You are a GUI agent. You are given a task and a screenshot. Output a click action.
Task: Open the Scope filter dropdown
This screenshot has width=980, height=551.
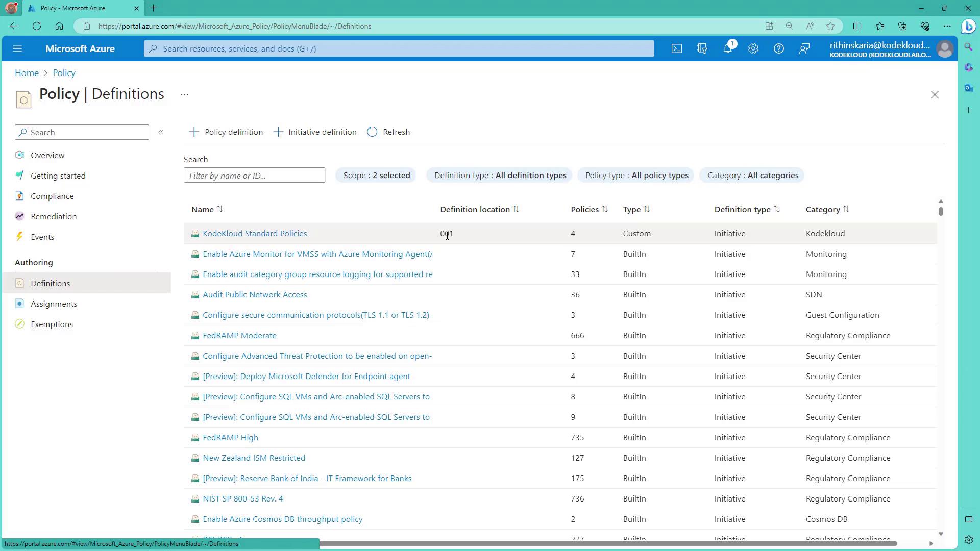click(376, 176)
